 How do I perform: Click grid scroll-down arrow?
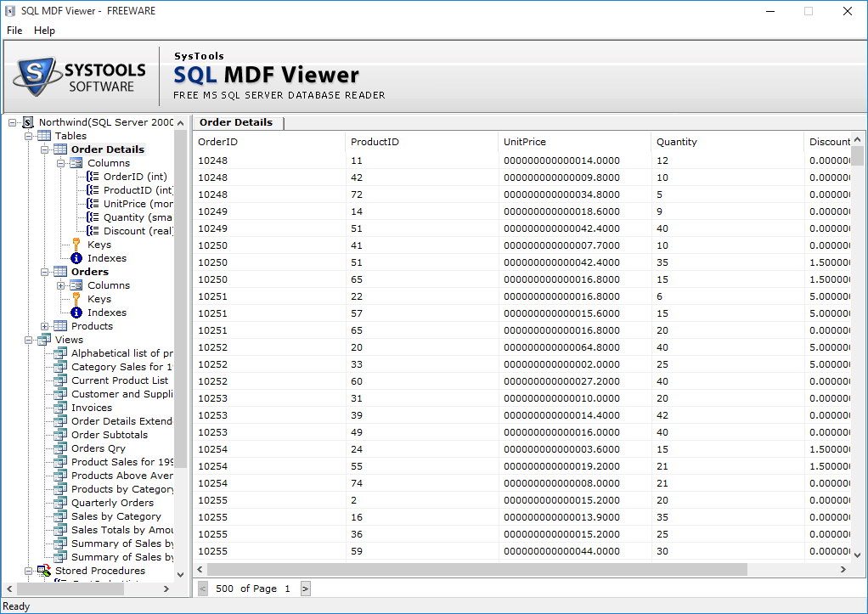click(x=858, y=555)
